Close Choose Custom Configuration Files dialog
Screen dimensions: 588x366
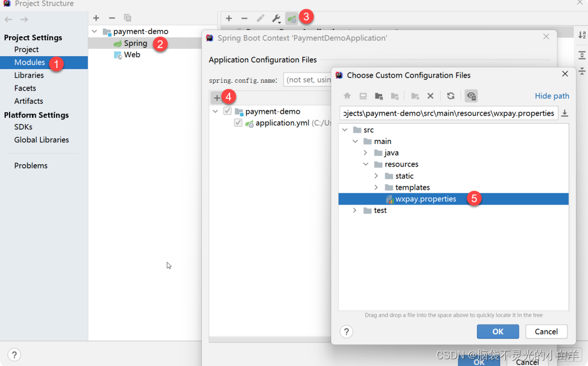click(565, 74)
